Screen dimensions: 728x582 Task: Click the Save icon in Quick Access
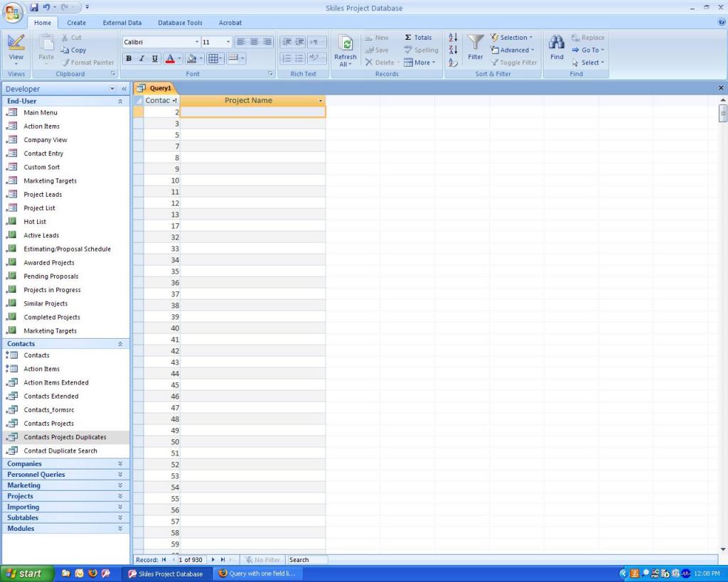[x=34, y=7]
